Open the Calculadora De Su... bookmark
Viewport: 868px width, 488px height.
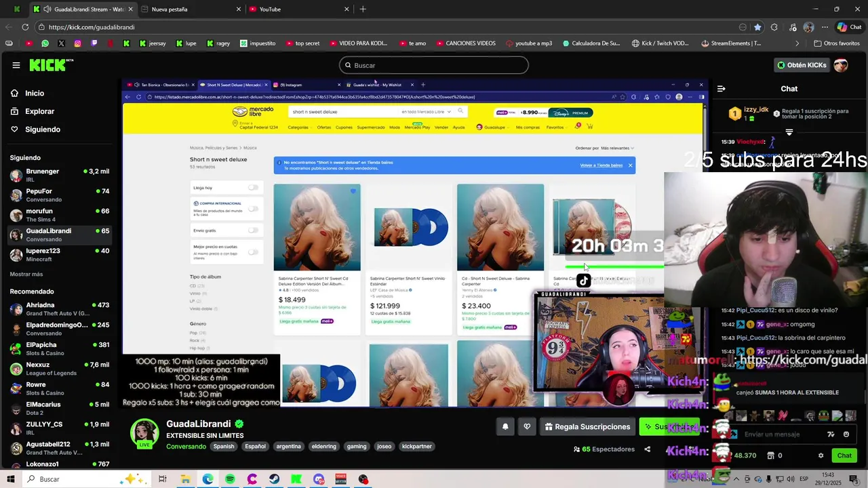(x=591, y=43)
